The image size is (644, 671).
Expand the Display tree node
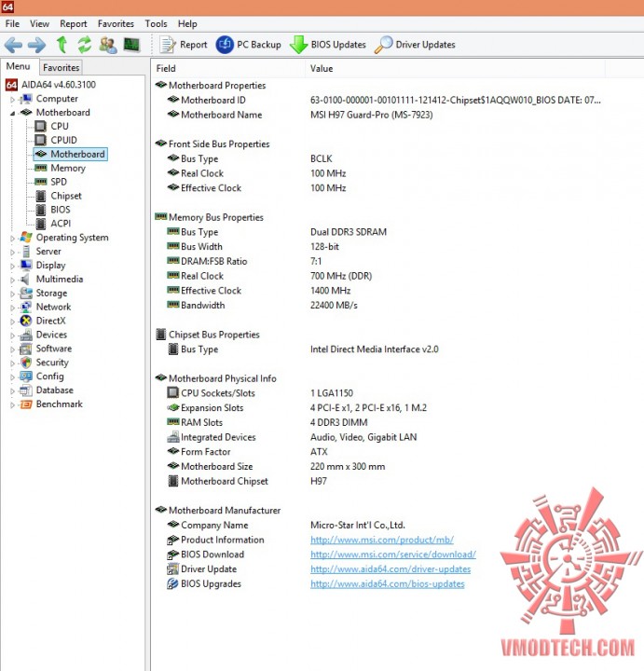(x=12, y=267)
